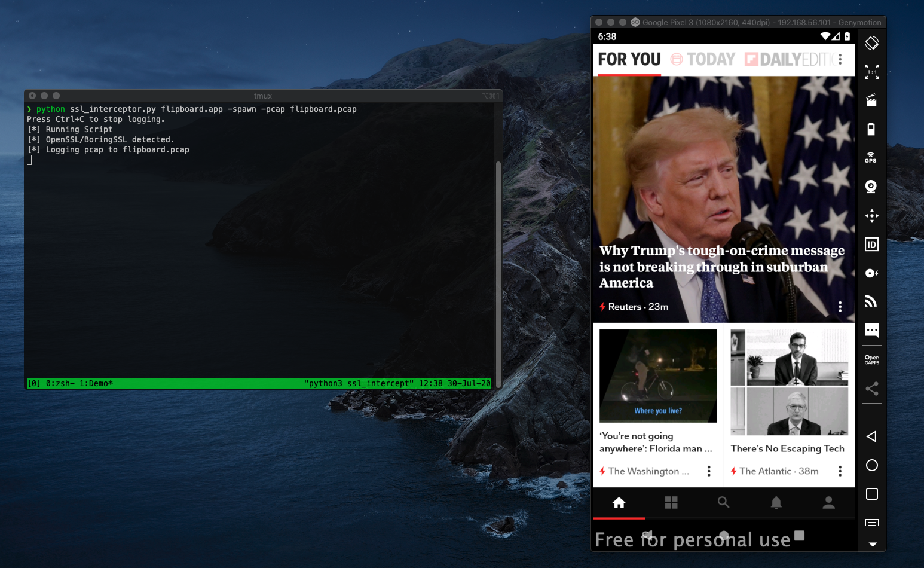Open options menu for Washington Post story
The image size is (924, 568).
(709, 471)
